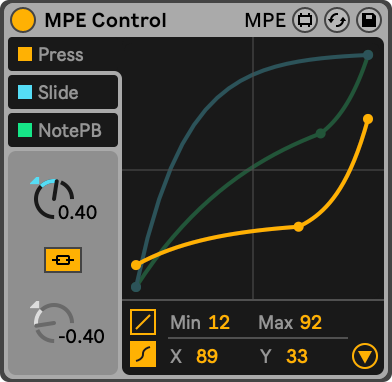Click the blue Slide color square
392x382 pixels.
25,92
